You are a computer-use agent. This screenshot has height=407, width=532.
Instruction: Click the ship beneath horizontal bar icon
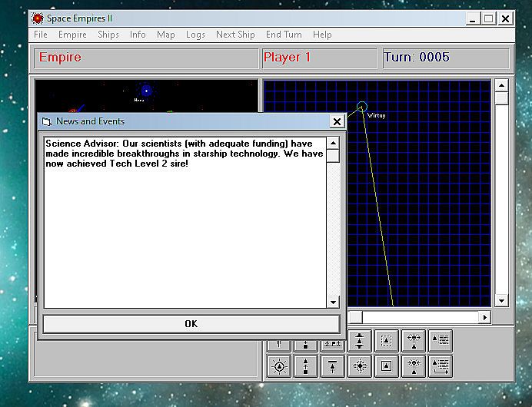(333, 366)
